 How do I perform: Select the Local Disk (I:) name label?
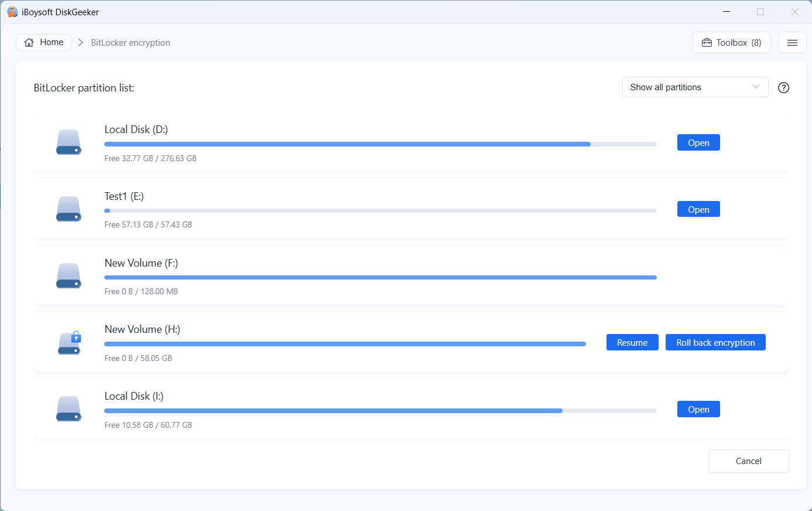click(x=134, y=396)
